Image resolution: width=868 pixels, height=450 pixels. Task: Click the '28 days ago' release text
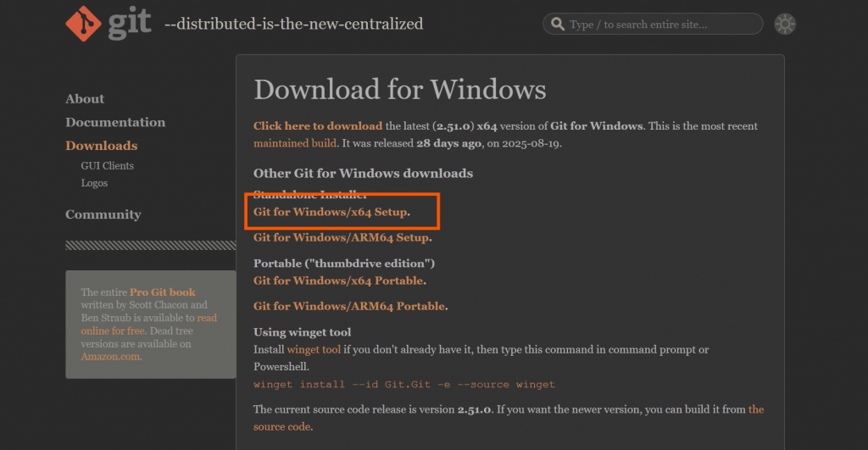(x=449, y=143)
